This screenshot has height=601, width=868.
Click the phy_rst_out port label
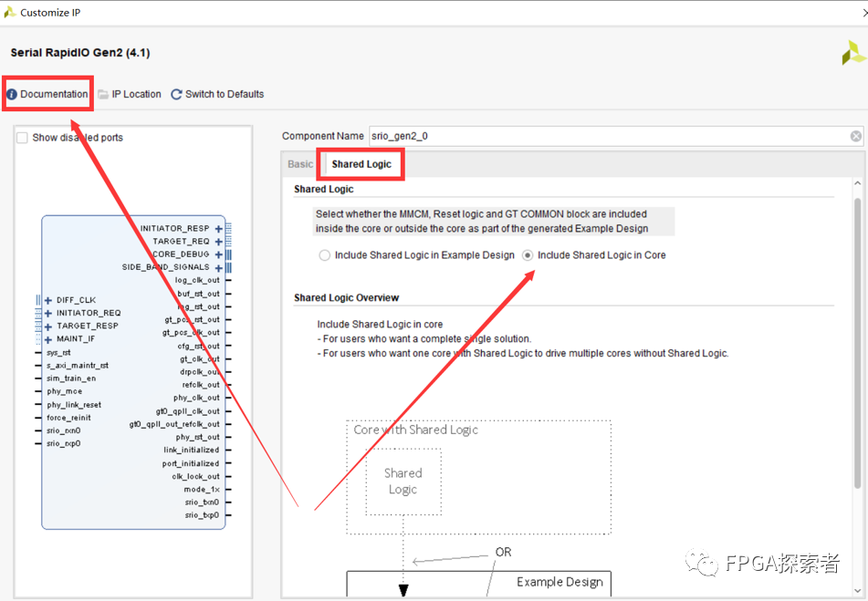click(198, 438)
